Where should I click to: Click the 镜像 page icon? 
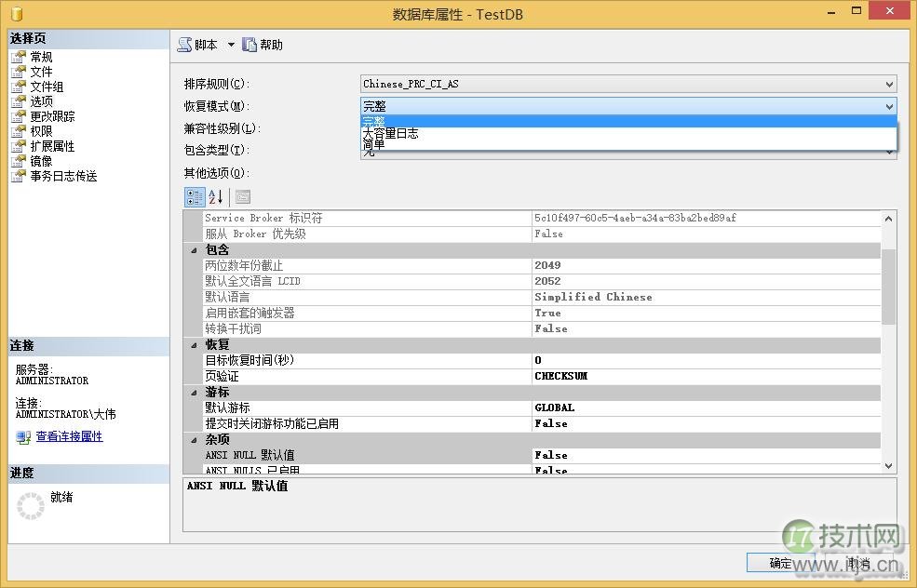[x=19, y=161]
